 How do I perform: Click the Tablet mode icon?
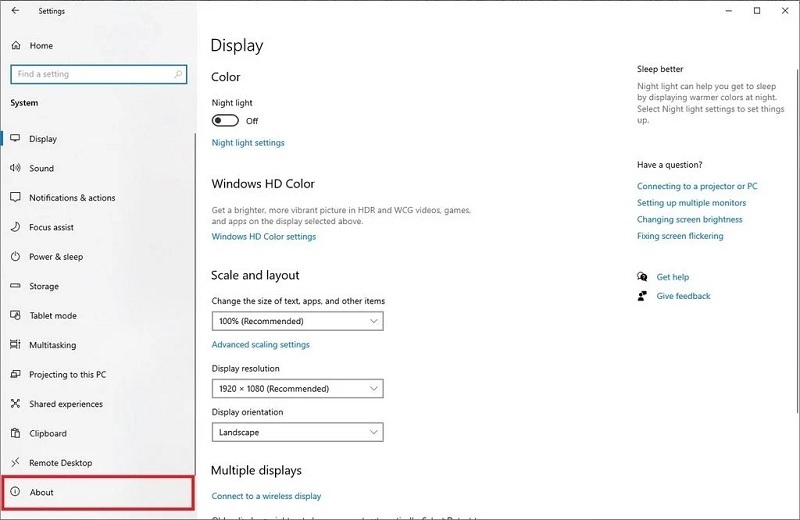pos(16,316)
